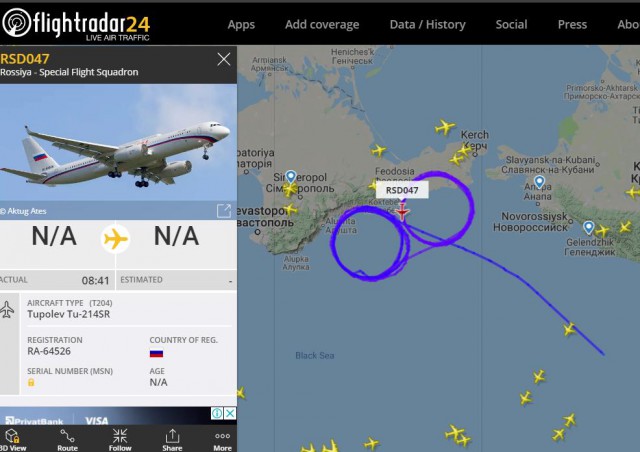The height and width of the screenshot is (452, 640).
Task: Select yellow plane north of Kerch
Action: [444, 127]
